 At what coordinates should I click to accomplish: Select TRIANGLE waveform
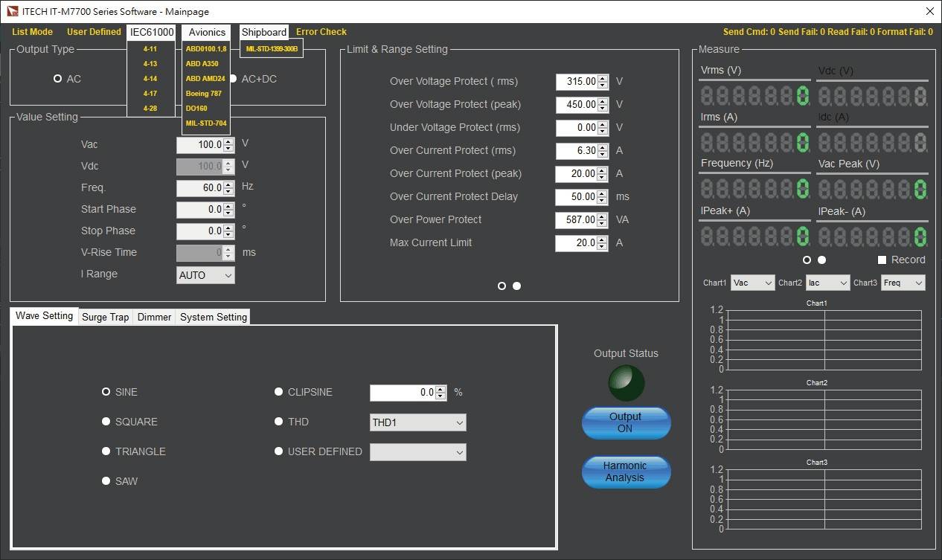click(x=106, y=451)
